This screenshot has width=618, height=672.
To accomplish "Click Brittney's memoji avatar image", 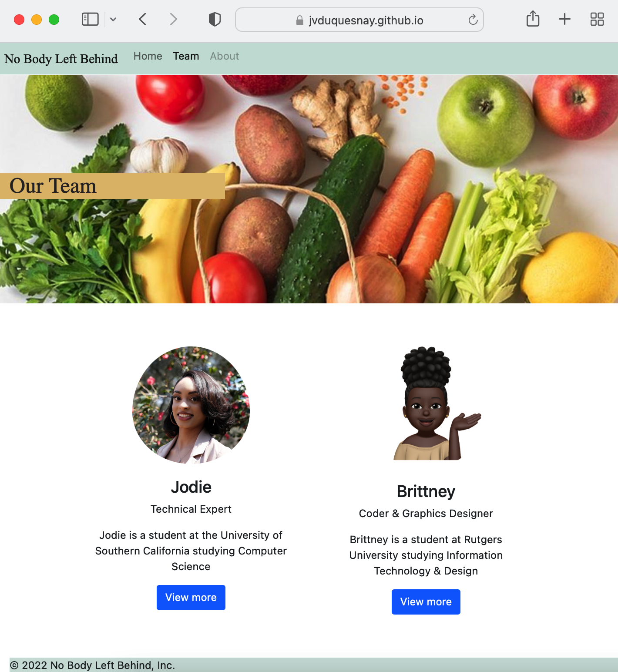I will [437, 403].
